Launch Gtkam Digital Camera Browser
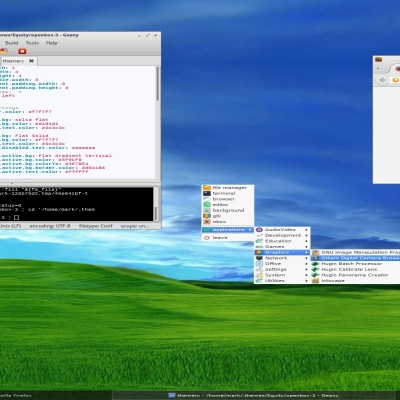The image size is (400, 400). 355,258
